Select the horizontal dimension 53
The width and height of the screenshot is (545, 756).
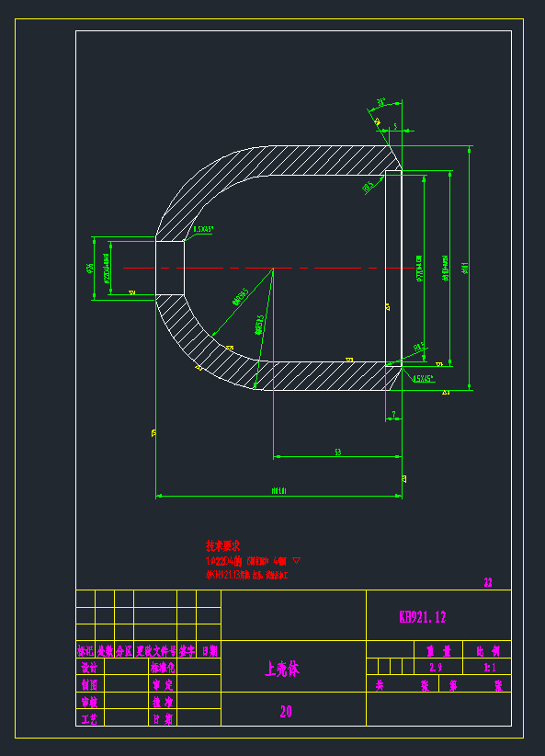pos(338,452)
